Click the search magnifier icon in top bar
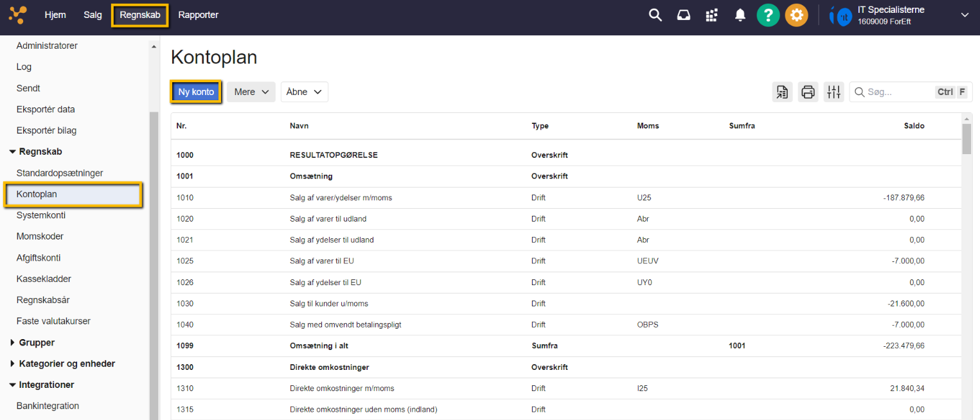 (x=655, y=15)
